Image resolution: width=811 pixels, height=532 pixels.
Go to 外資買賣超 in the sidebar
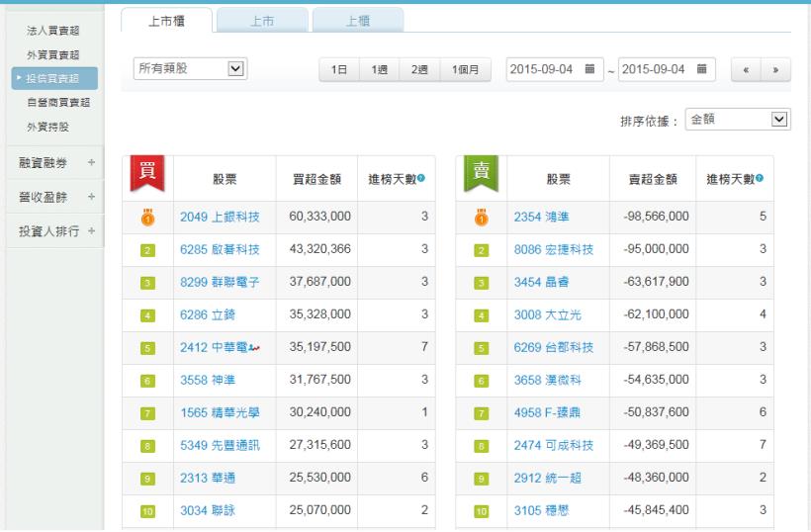tap(53, 53)
